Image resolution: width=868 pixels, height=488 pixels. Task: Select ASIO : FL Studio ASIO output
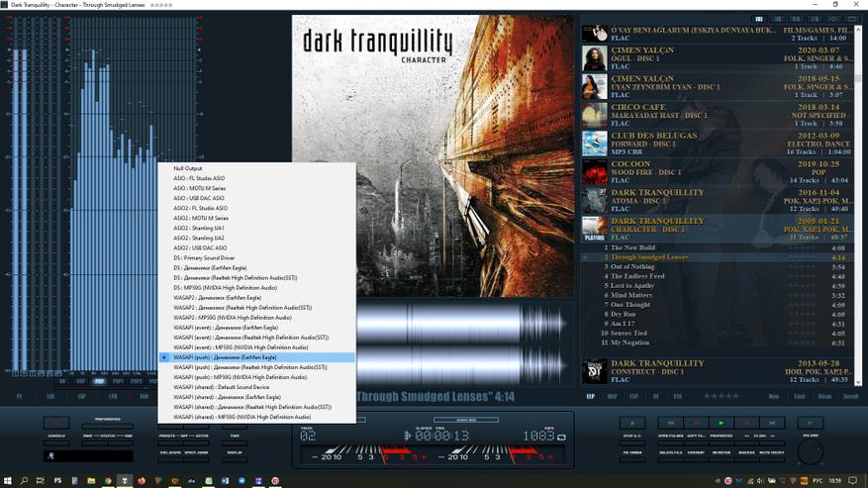256,178
